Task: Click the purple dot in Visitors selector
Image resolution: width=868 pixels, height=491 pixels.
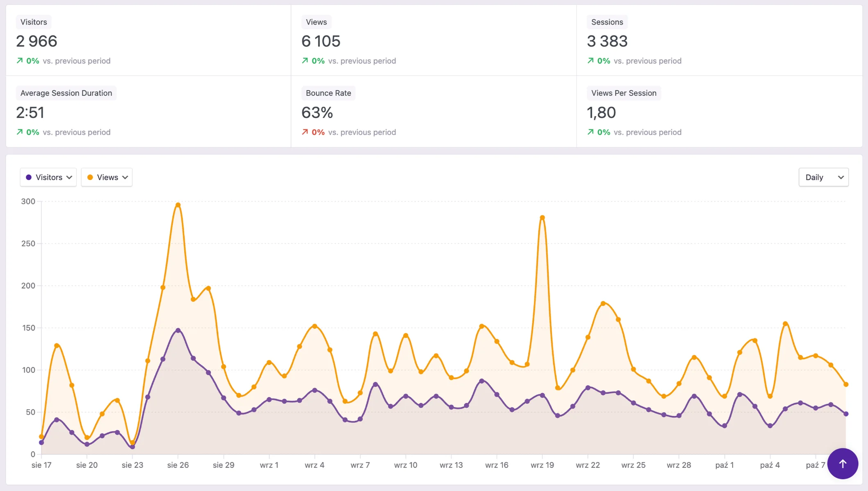Action: coord(29,177)
